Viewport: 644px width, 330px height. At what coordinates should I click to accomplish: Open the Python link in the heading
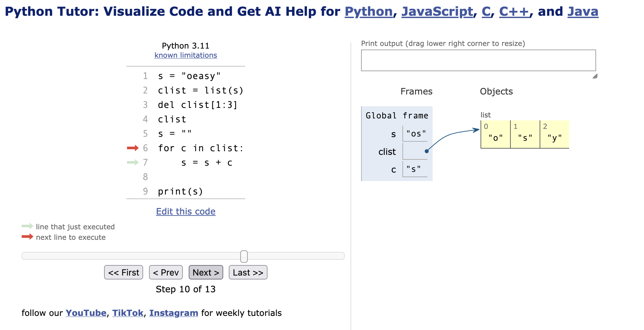[368, 12]
